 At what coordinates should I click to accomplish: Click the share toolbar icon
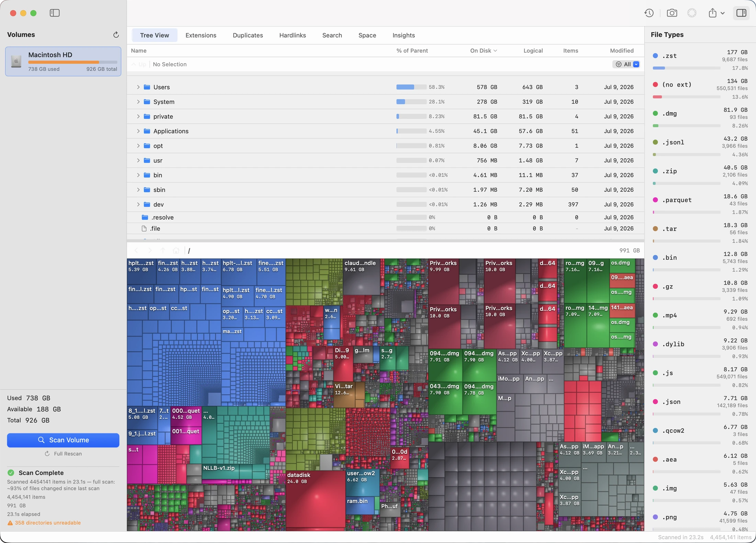click(713, 13)
